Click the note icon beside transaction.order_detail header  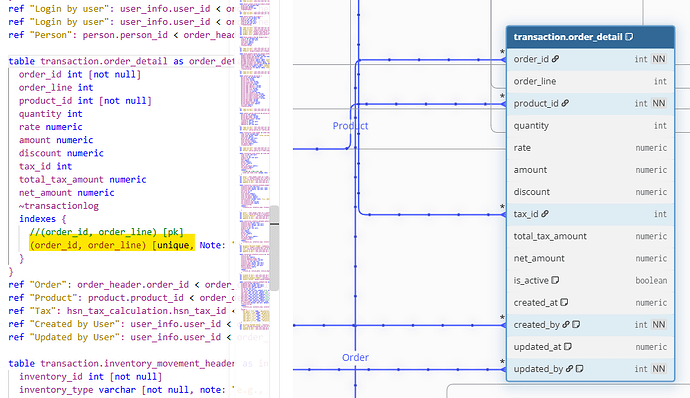point(629,37)
